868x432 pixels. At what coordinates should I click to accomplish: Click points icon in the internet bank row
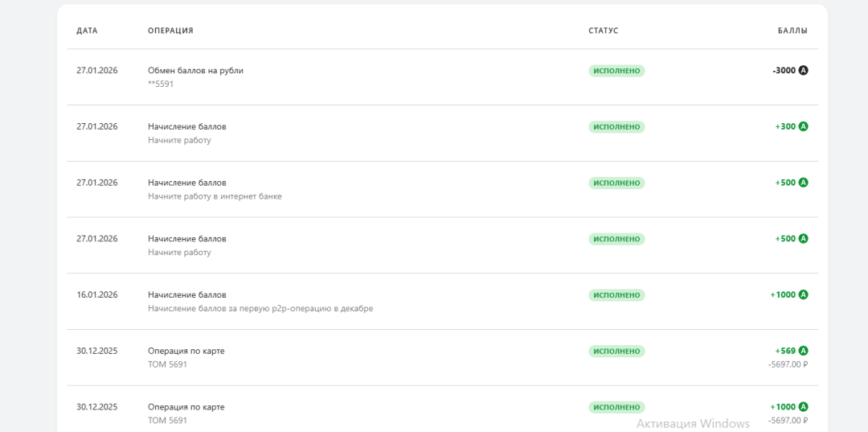click(x=803, y=183)
